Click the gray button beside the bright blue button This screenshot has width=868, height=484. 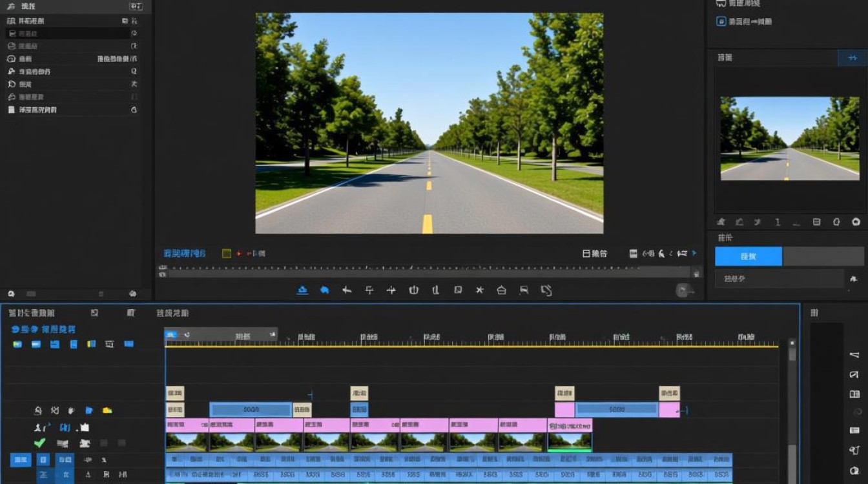(x=823, y=256)
